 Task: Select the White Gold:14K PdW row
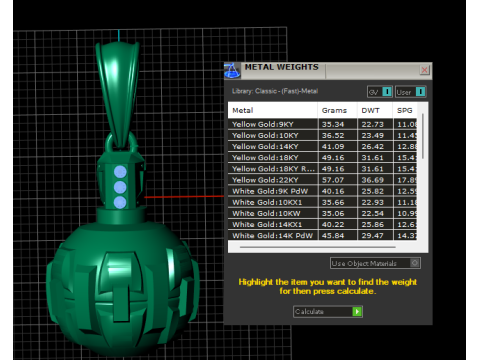[x=322, y=235]
